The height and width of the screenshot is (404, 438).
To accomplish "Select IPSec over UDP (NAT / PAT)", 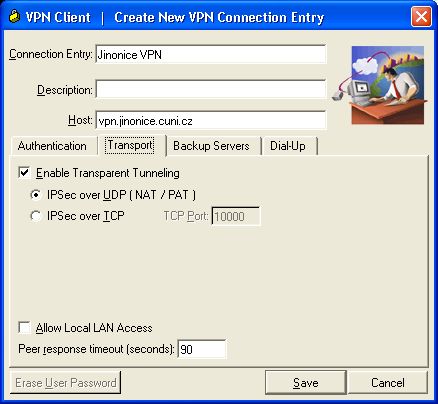I will coord(36,194).
